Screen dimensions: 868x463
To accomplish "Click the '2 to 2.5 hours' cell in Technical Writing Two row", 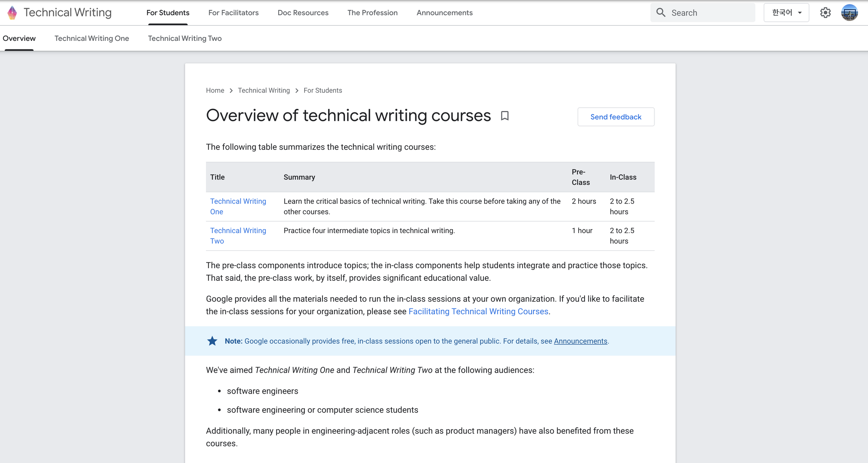I will pyautogui.click(x=622, y=236).
